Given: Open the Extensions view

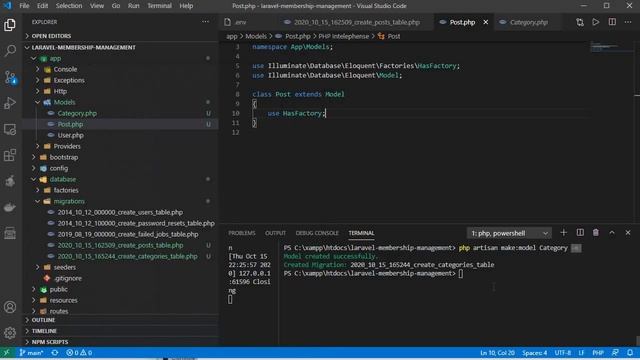Looking at the screenshot, I should (10, 155).
